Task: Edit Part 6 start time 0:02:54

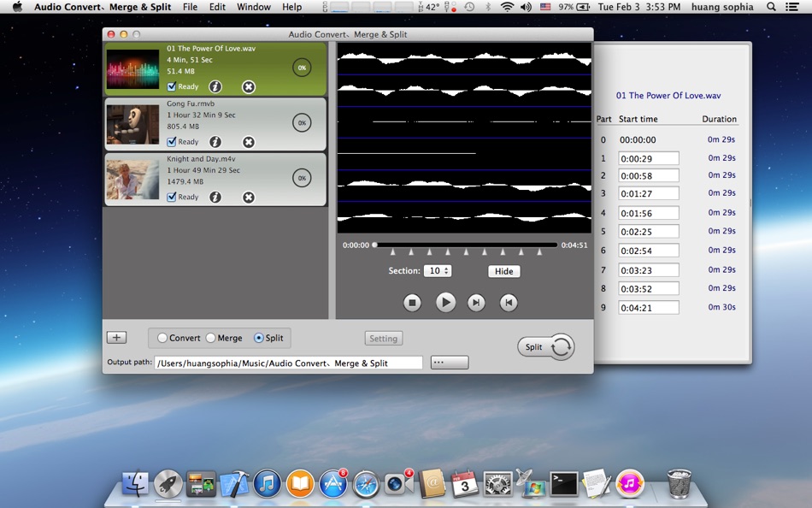Action: [649, 251]
